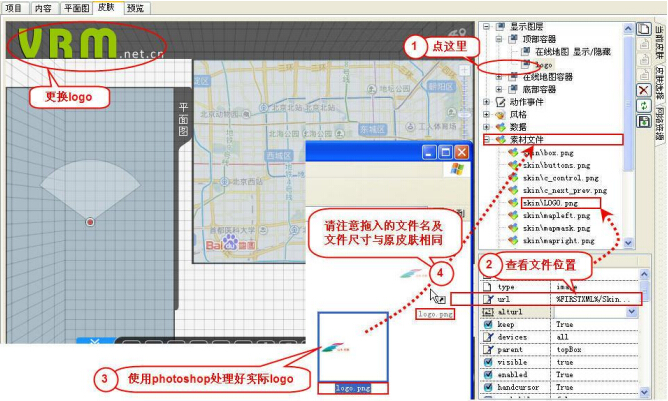
Task: Click the icon beside skin\c_control.png
Action: 513,178
